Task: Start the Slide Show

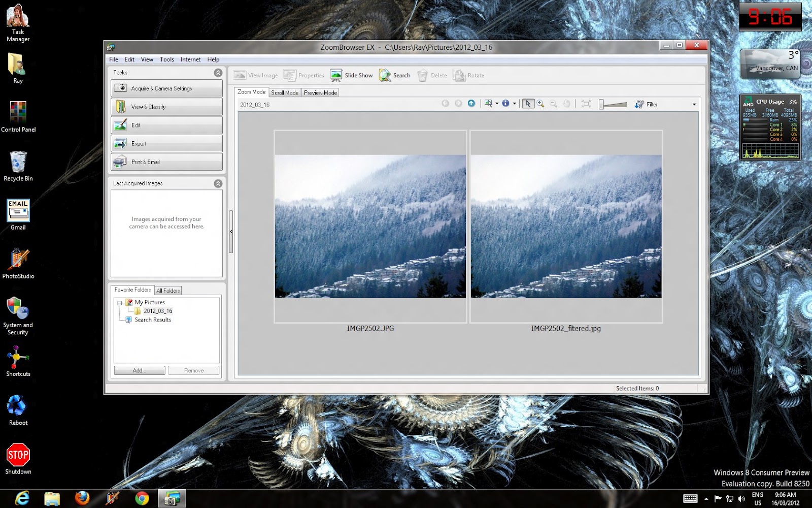Action: 351,75
